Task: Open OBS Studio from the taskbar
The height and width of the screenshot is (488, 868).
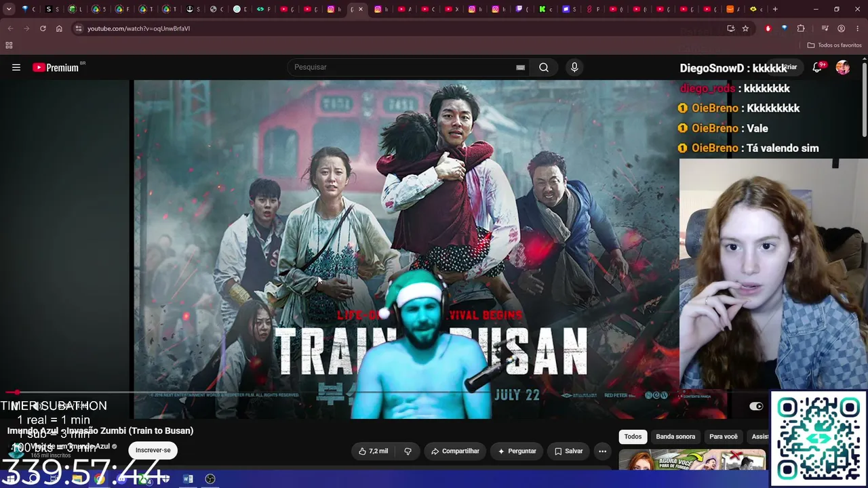Action: click(x=210, y=479)
